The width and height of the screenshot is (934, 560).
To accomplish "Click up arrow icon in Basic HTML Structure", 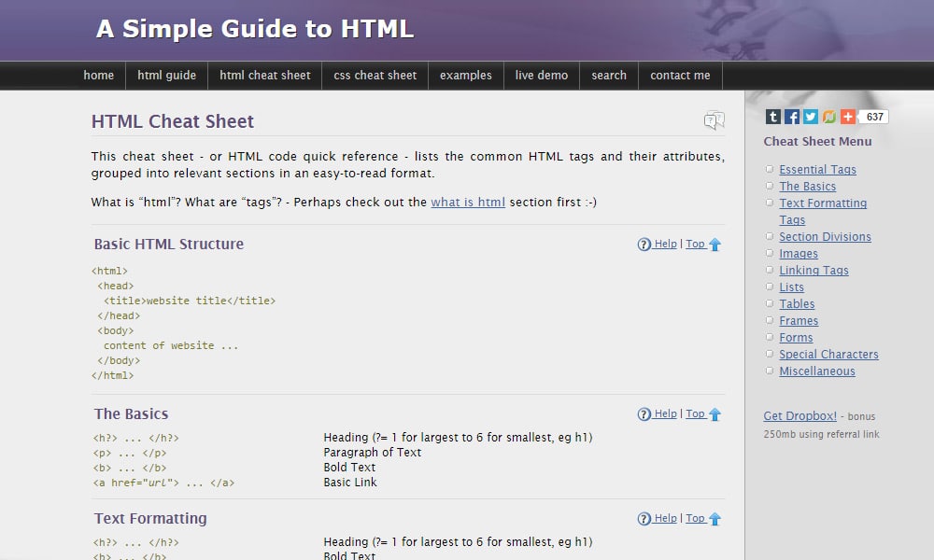I will pyautogui.click(x=715, y=245).
